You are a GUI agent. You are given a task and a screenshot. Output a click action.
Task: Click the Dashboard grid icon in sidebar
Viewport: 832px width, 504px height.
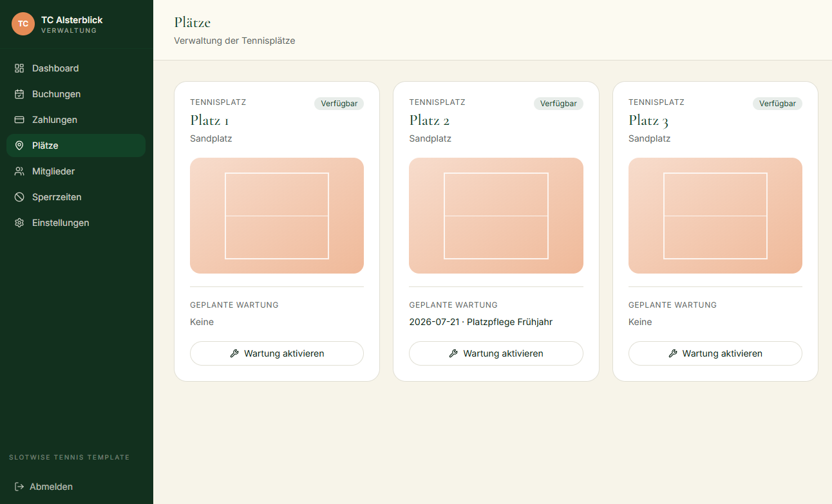19,68
